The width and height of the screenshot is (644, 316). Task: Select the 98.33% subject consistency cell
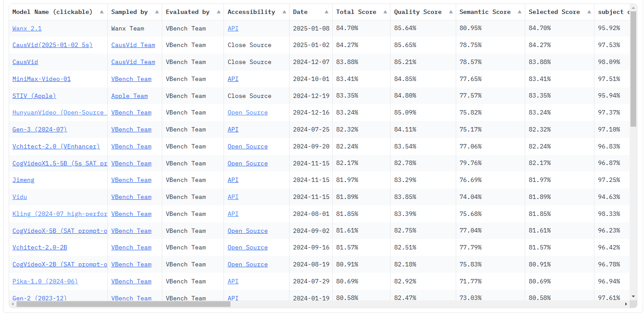(x=612, y=214)
